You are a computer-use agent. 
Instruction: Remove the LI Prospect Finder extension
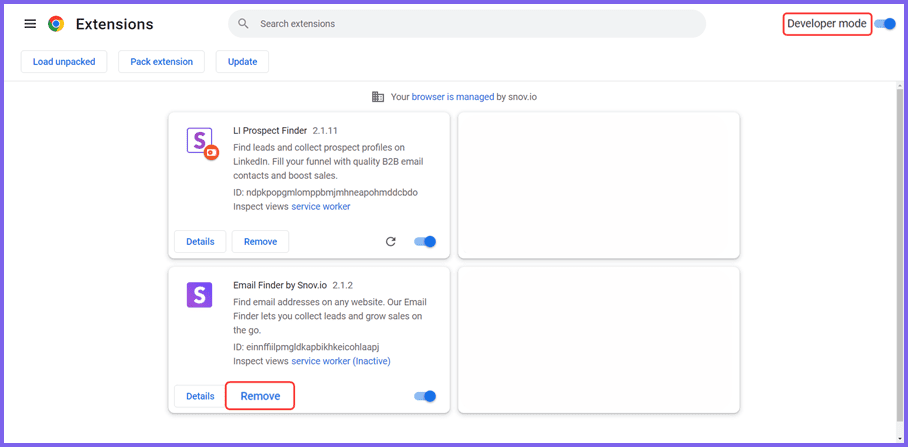pos(261,241)
